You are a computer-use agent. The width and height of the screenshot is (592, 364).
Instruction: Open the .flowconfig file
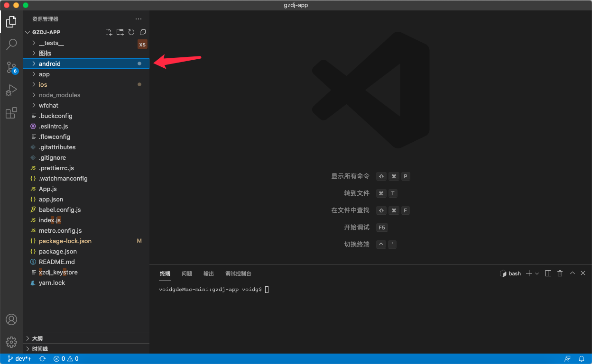point(86,136)
